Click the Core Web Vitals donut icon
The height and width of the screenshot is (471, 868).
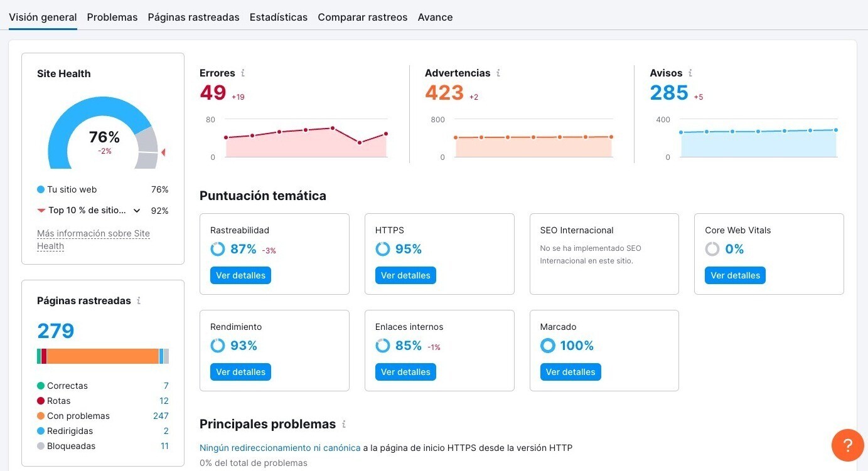click(x=712, y=249)
